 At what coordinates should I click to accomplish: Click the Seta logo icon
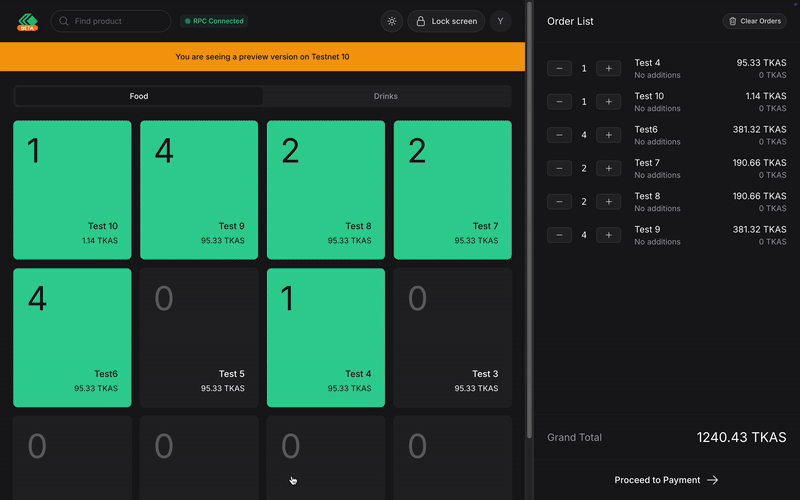(27, 21)
